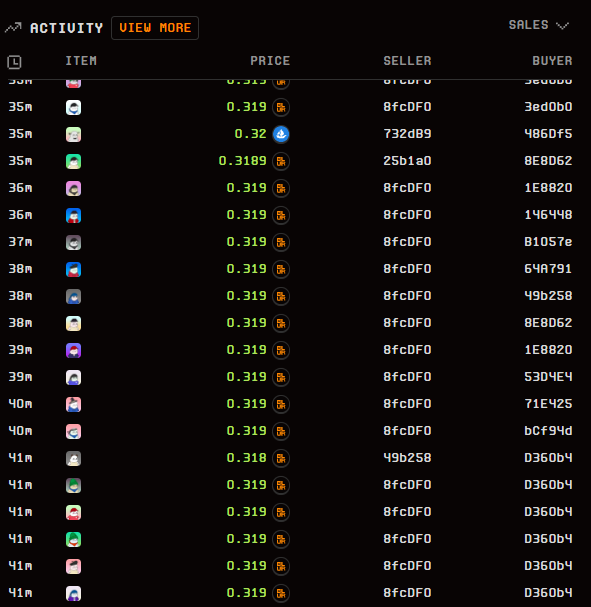Click the Blur icon in buyer 71E425 row
This screenshot has height=607, width=591.
point(281,404)
